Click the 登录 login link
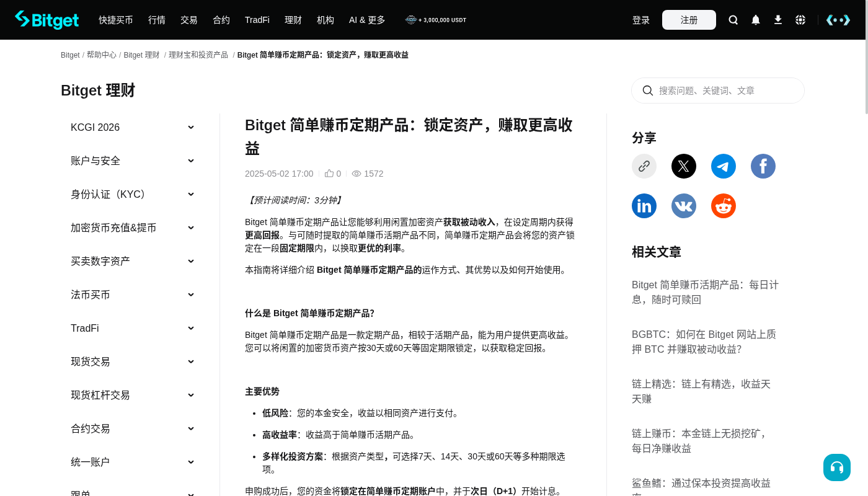This screenshot has width=868, height=496. pyautogui.click(x=641, y=20)
